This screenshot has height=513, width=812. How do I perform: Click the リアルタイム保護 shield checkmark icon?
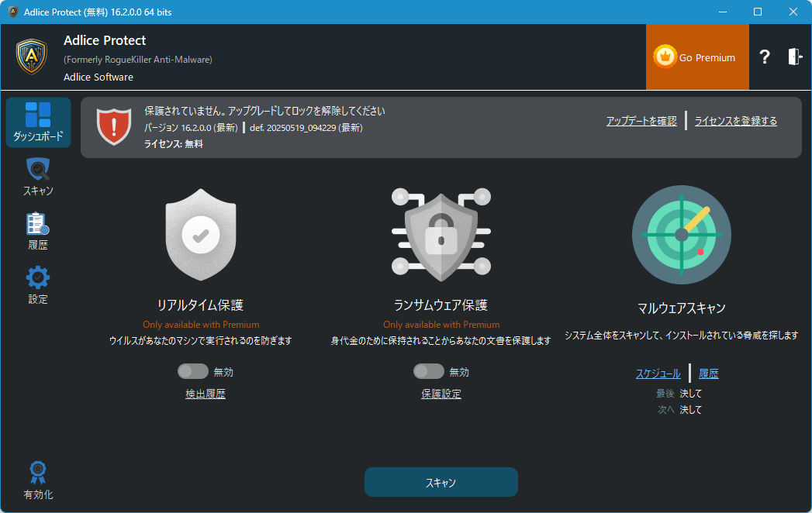(201, 235)
